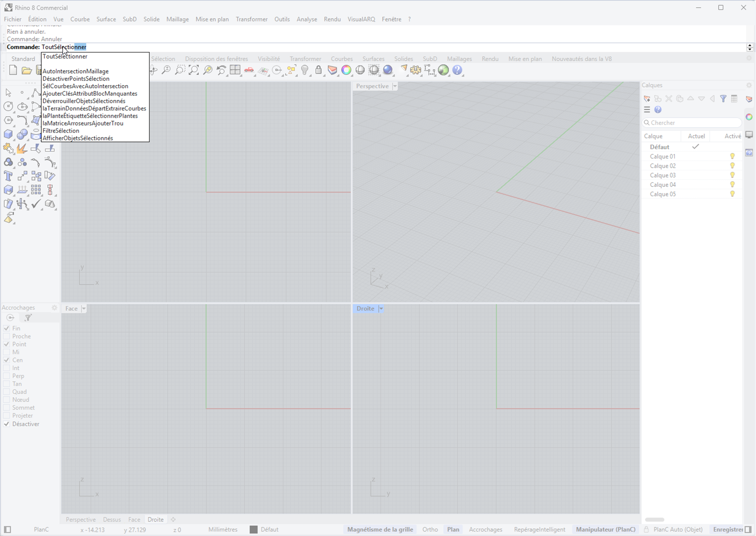The height and width of the screenshot is (536, 756).
Task: Click the Open file folder icon
Action: click(x=26, y=70)
